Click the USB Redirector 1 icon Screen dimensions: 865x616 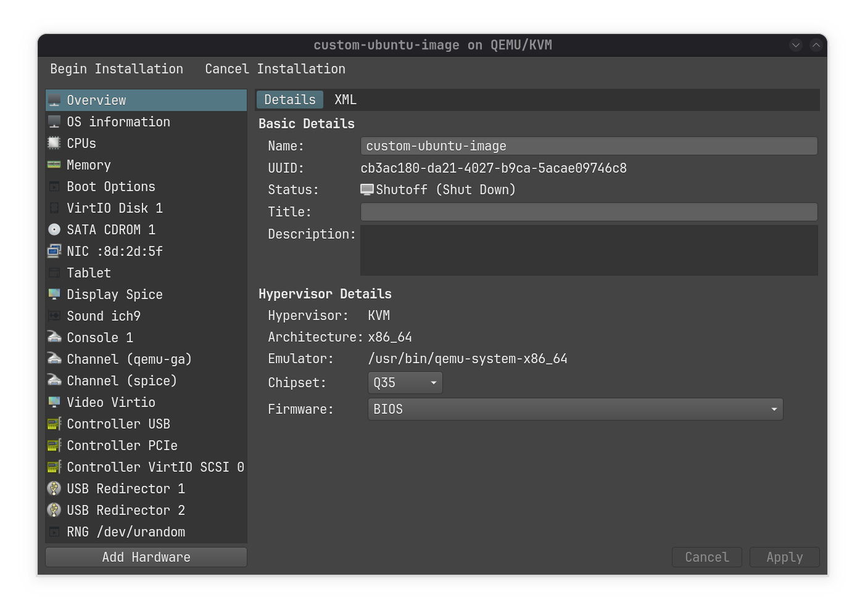pyautogui.click(x=54, y=489)
